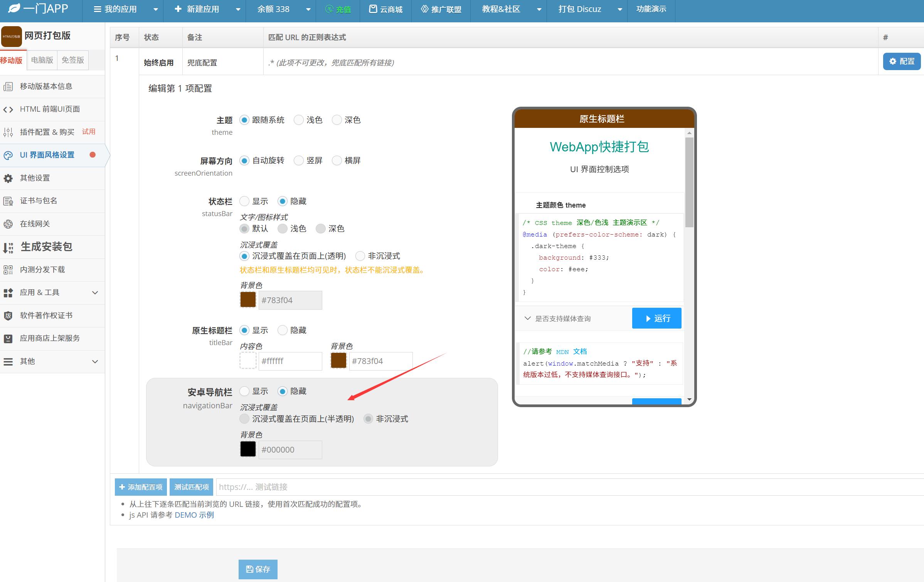Click the preview scrollbar down arrow

point(689,399)
